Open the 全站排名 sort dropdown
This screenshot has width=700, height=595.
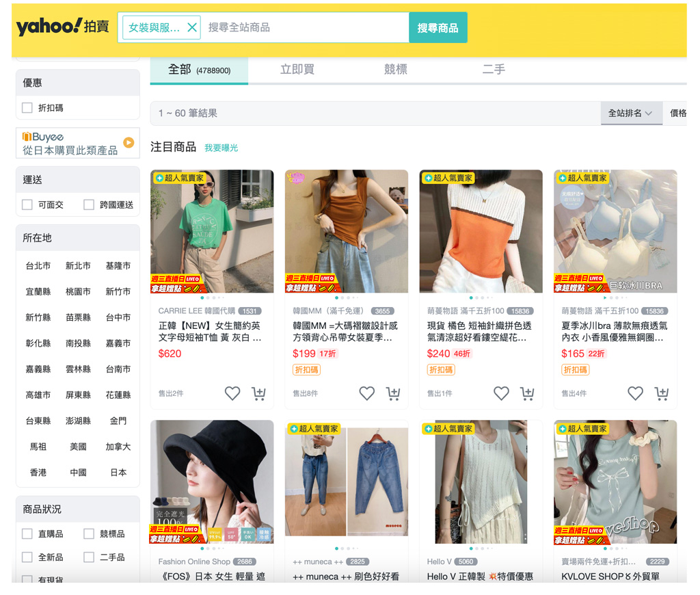click(x=630, y=113)
